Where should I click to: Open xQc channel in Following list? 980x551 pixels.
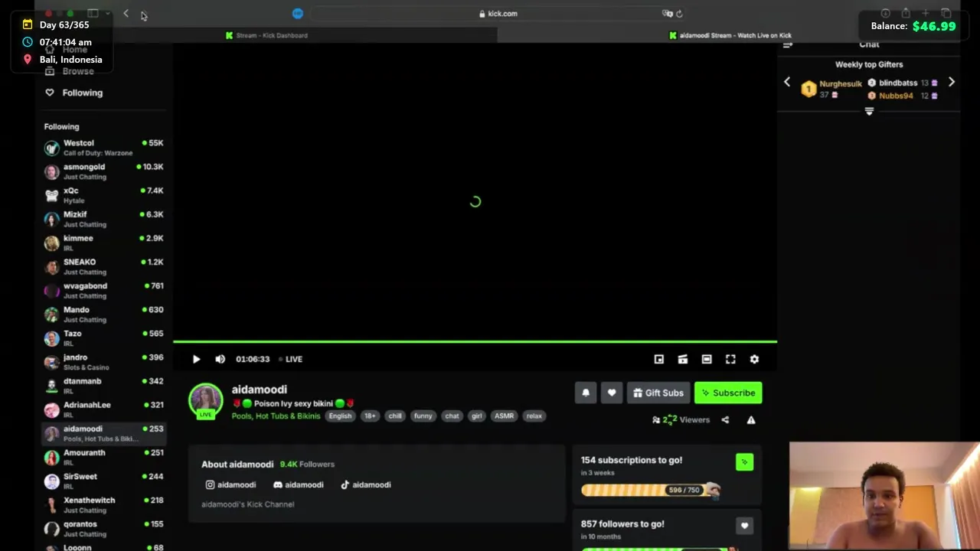point(103,195)
